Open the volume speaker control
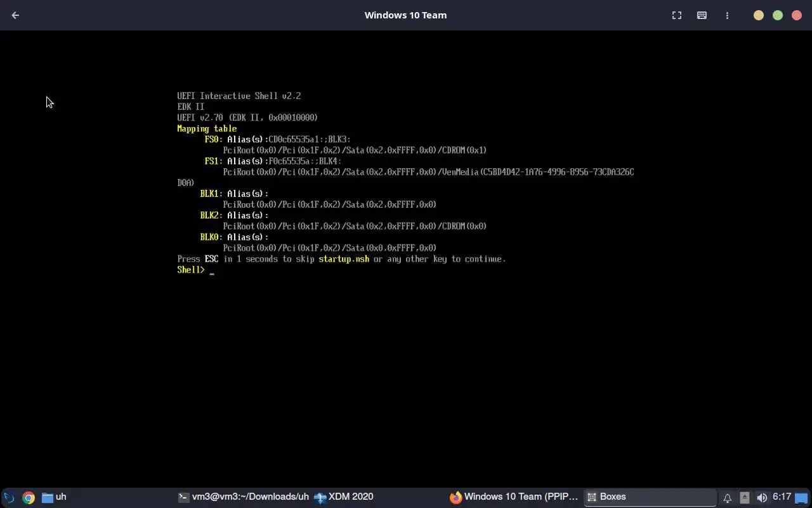This screenshot has height=508, width=812. coord(762,498)
